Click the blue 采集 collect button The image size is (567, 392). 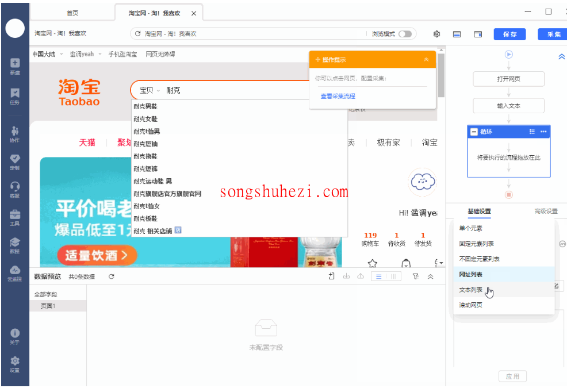coord(553,34)
